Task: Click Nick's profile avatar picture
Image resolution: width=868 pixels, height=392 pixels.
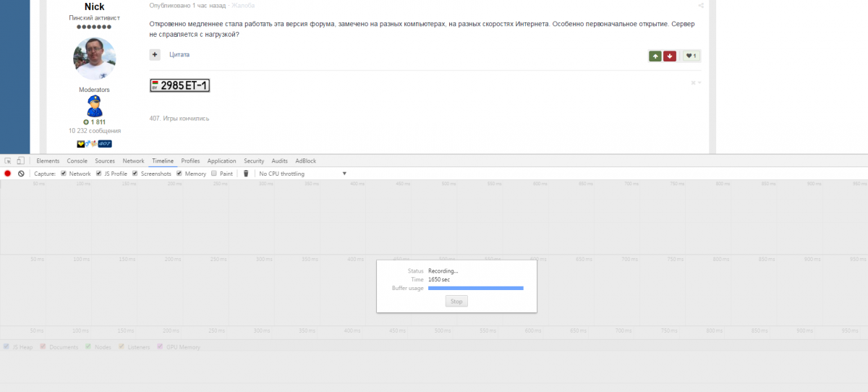Action: pyautogui.click(x=95, y=59)
